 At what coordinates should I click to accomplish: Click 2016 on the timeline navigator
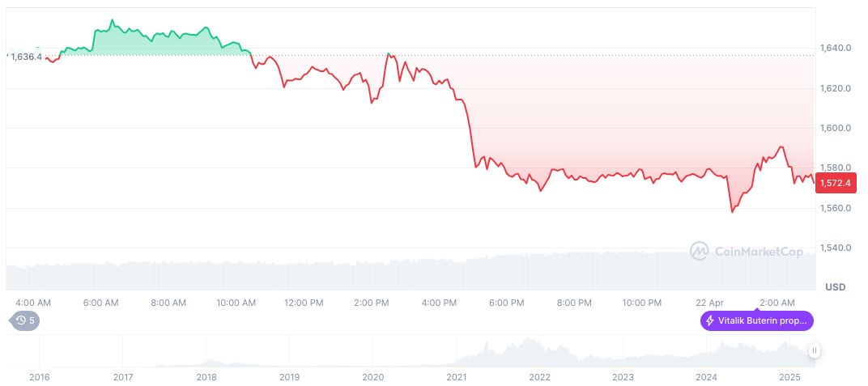[39, 377]
